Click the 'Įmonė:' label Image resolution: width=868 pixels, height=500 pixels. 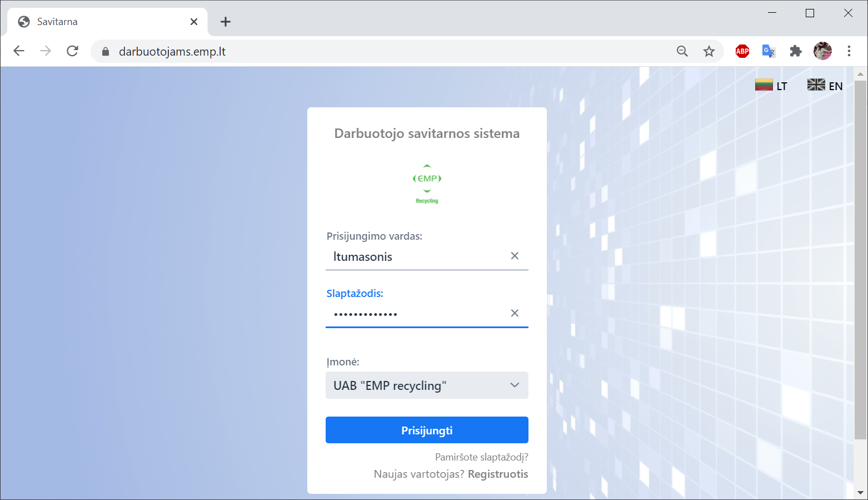pyautogui.click(x=343, y=362)
